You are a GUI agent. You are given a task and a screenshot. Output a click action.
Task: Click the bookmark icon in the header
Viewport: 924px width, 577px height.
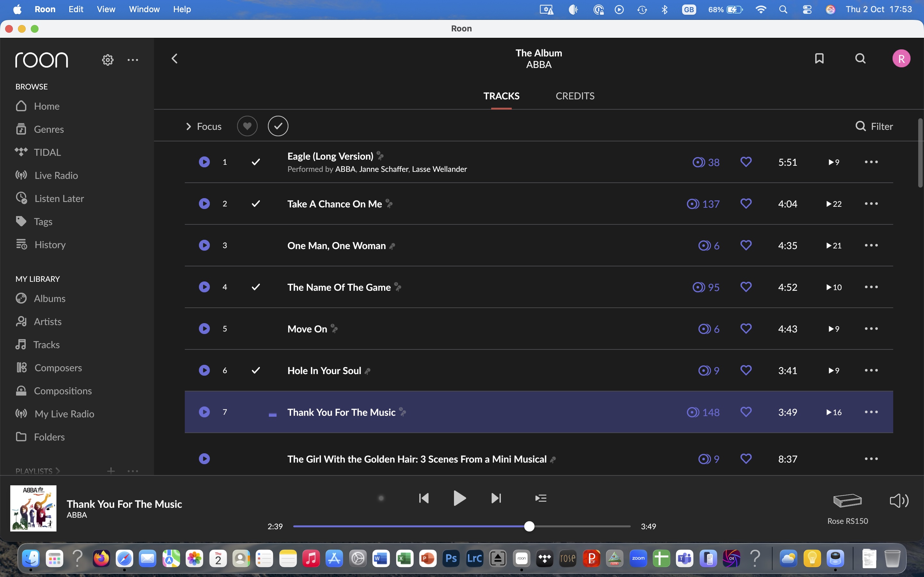coord(819,58)
